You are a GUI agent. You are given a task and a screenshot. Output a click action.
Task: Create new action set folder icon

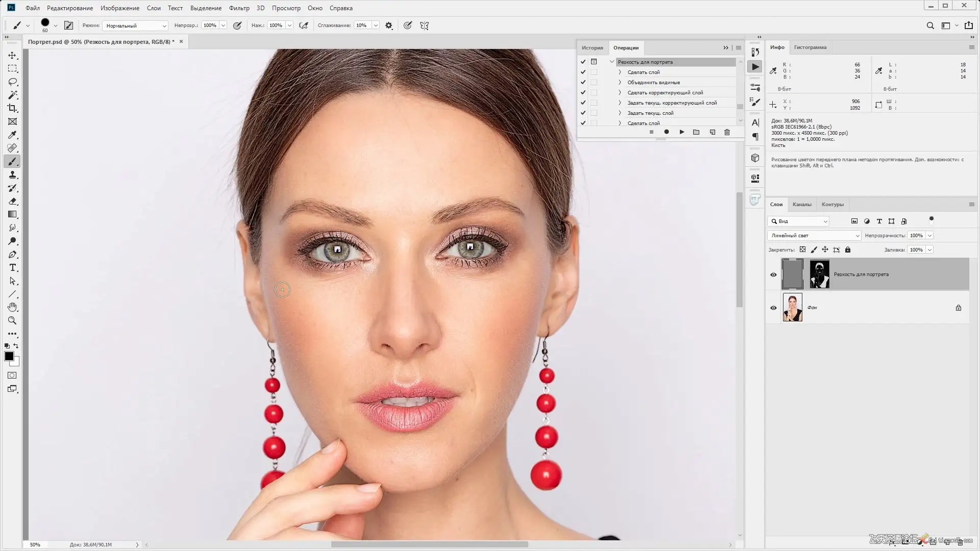[696, 132]
